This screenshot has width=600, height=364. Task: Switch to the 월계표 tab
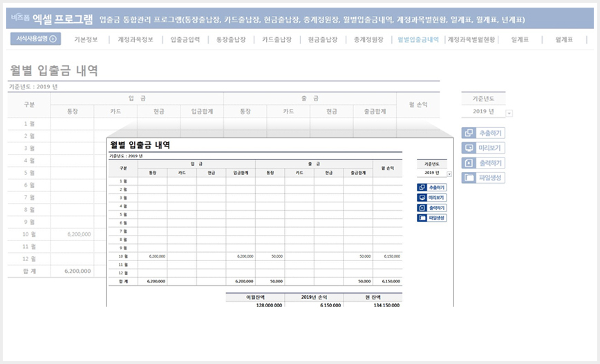pos(564,39)
